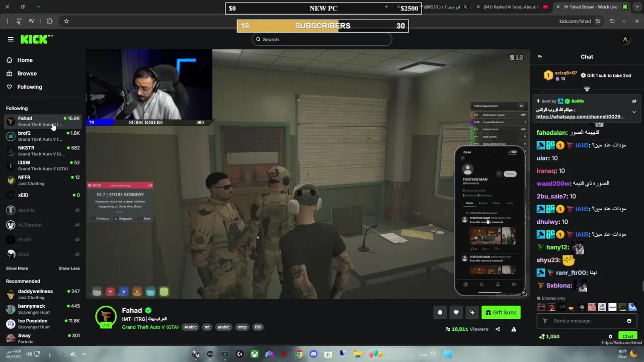644x362 pixels.
Task: Switch to the X (Twitter) browser tab
Action: 445,7
